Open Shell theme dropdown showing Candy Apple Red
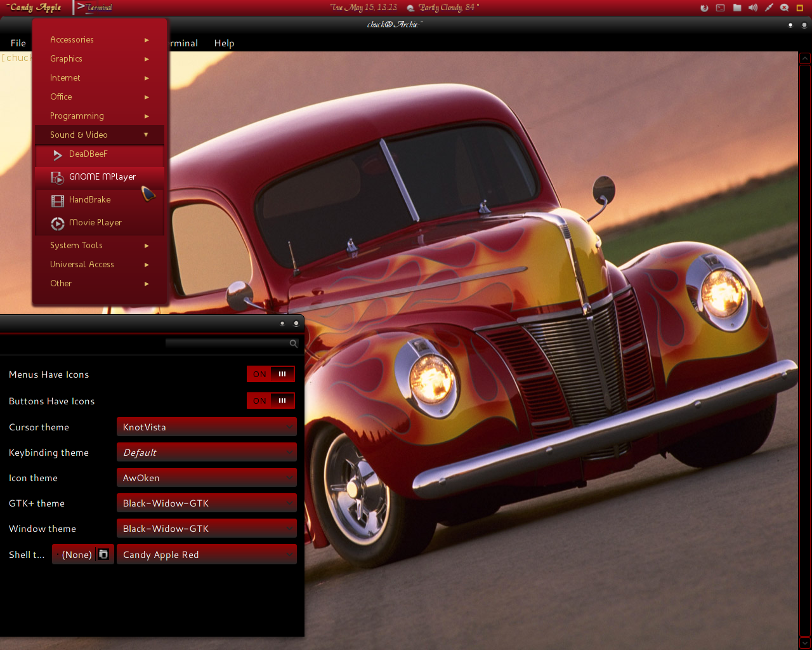Screen dimensions: 812x650 pos(207,554)
